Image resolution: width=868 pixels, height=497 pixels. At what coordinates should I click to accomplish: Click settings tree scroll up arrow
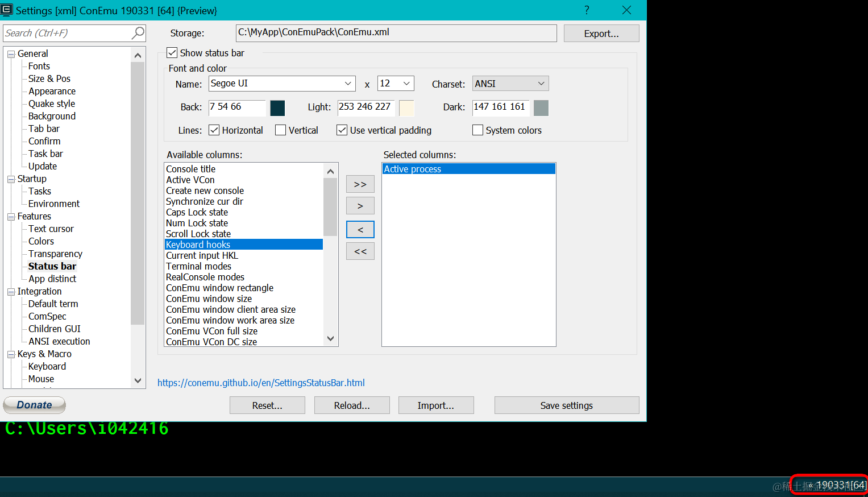coord(138,55)
